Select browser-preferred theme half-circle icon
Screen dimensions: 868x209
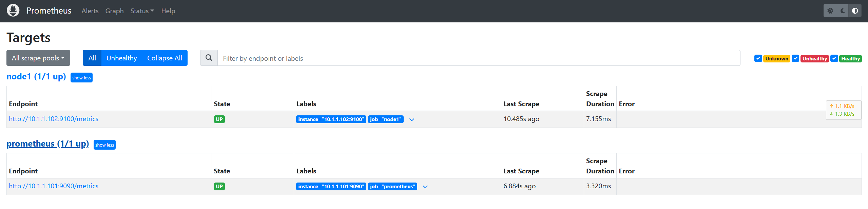(x=855, y=11)
